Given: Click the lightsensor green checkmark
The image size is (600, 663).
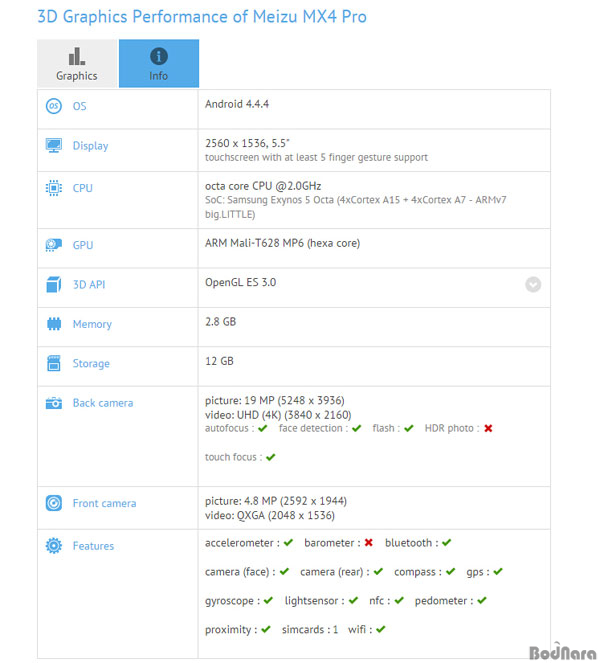Looking at the screenshot, I should 353,600.
